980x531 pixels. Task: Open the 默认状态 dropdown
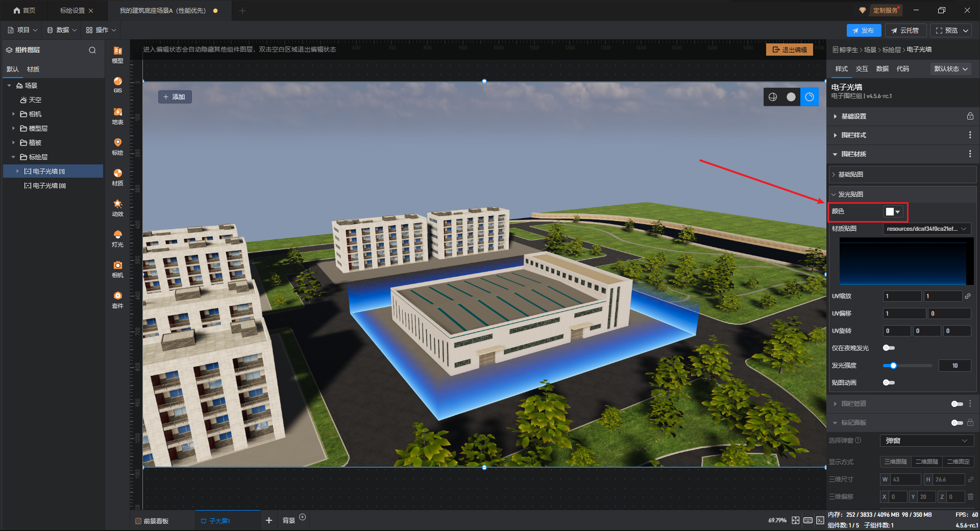pyautogui.click(x=950, y=69)
